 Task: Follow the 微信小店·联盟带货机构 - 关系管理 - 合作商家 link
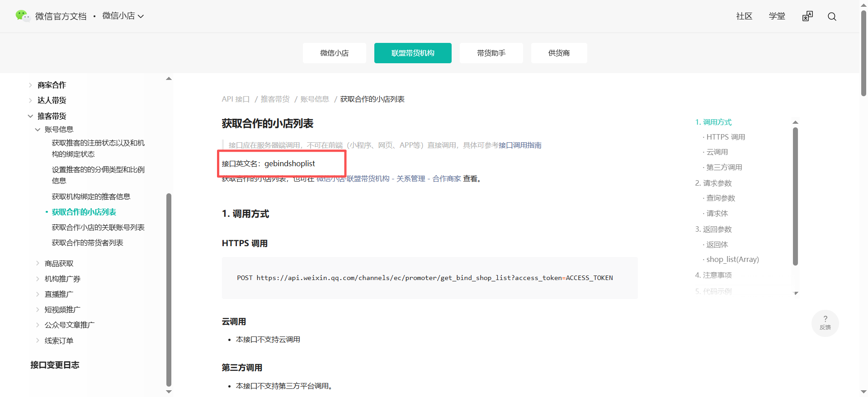click(388, 179)
